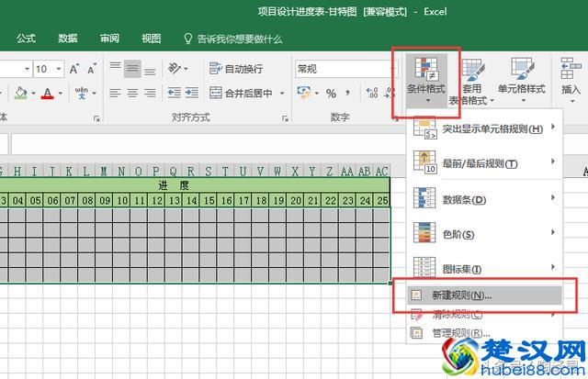This screenshot has height=379, width=588.
Task: Open merge and center dropdown arrow
Action: tap(282, 93)
